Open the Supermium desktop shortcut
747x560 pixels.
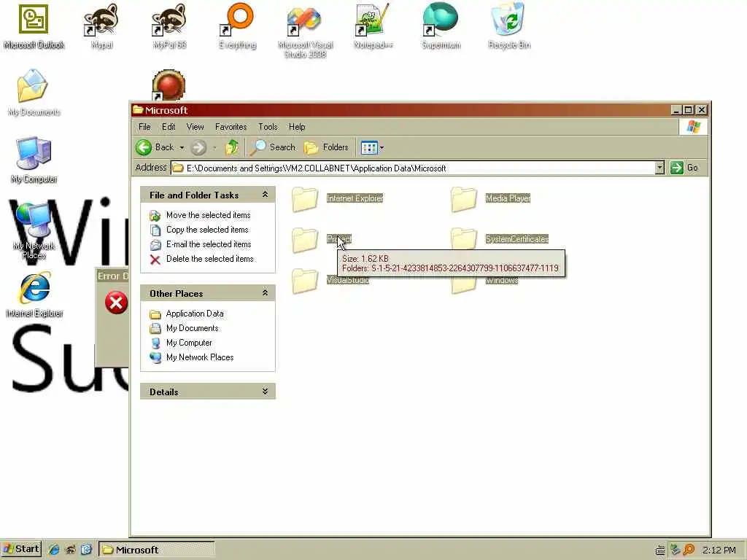441,26
